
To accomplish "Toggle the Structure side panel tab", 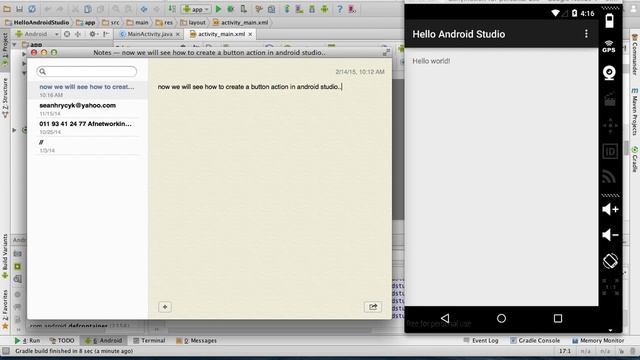I will [5, 98].
